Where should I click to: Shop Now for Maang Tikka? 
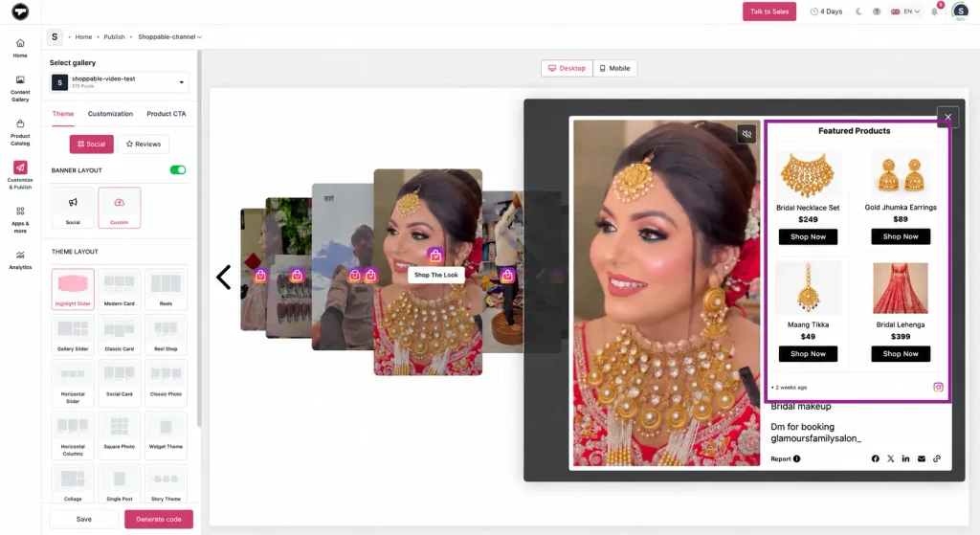808,354
